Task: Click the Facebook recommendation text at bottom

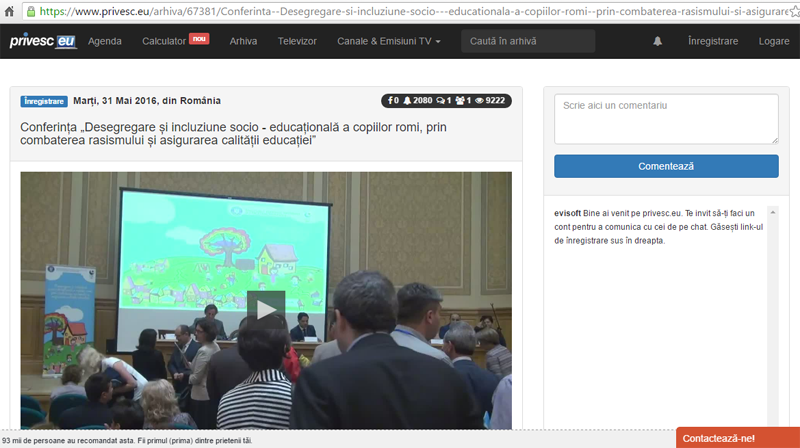Action: 127,440
